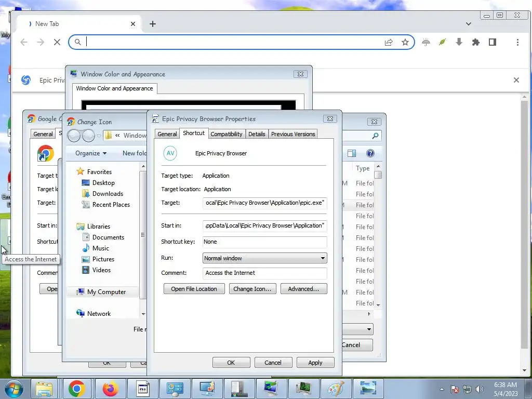Bookmark page with the star icon
The width and height of the screenshot is (532, 399).
click(405, 42)
